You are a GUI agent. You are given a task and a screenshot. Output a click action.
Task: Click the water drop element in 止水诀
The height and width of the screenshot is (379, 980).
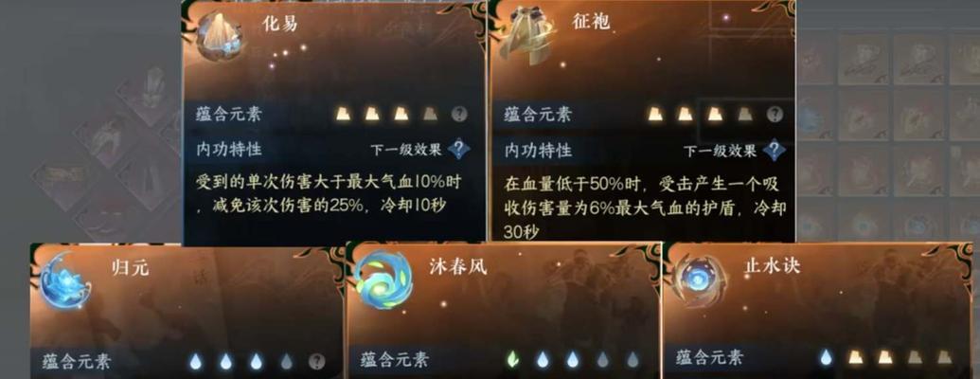(x=826, y=357)
